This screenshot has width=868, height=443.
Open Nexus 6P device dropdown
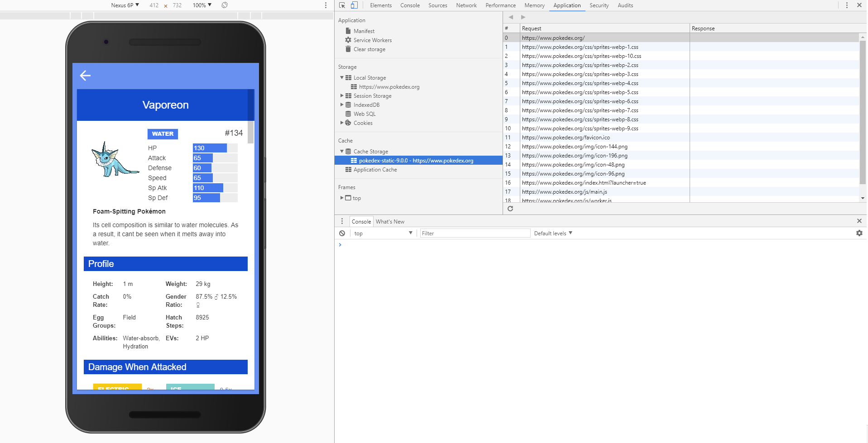(125, 5)
